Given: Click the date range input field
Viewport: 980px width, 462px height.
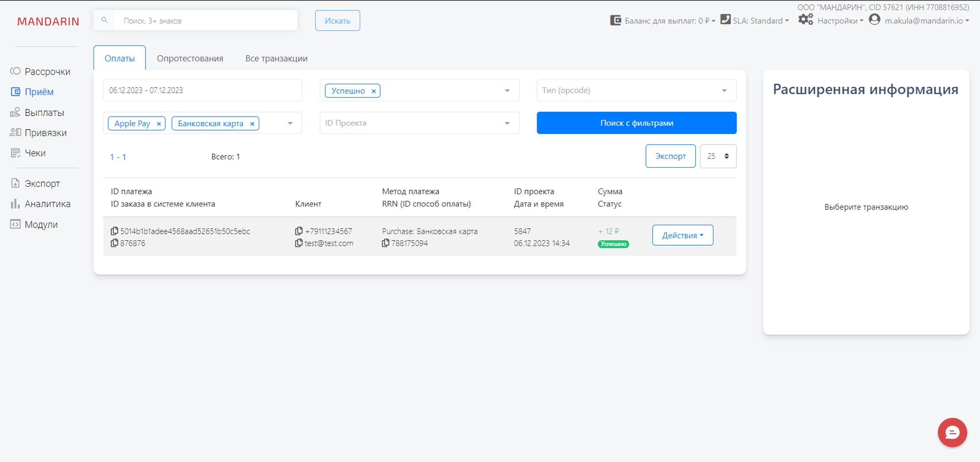Looking at the screenshot, I should [202, 90].
